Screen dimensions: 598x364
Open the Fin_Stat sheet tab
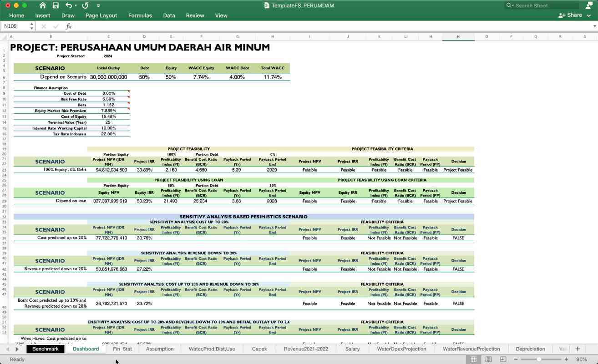pyautogui.click(x=122, y=349)
